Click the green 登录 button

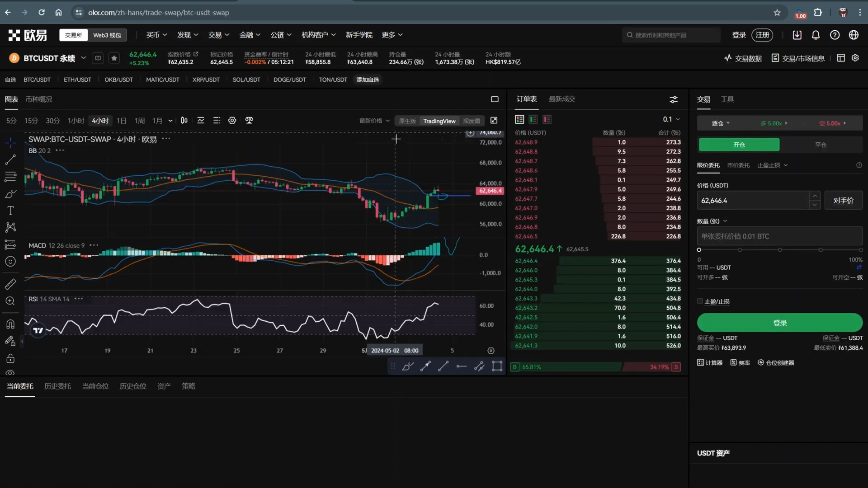[779, 323]
